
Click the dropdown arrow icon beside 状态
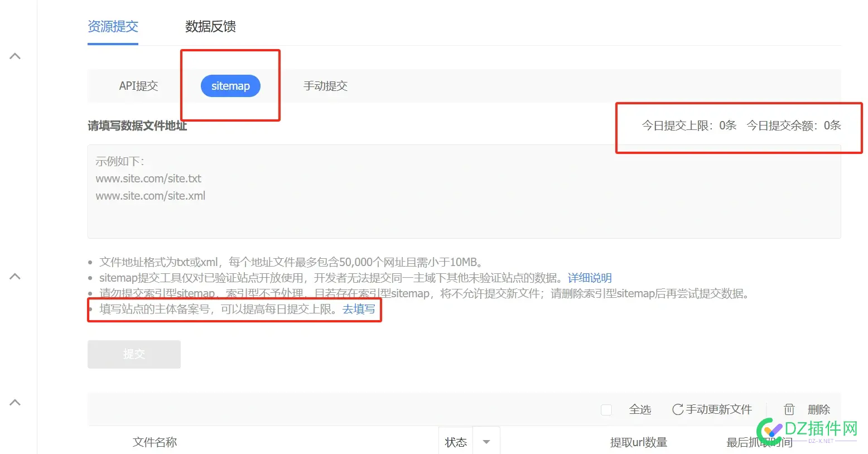486,441
